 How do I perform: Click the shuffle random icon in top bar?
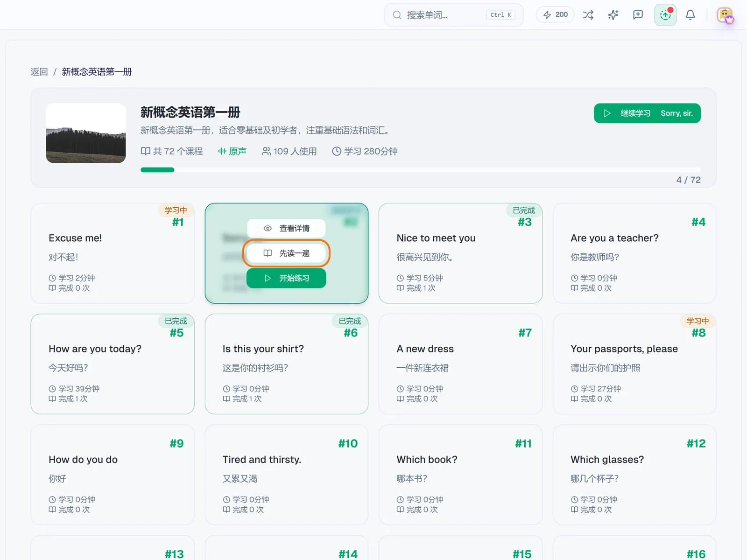coord(588,15)
